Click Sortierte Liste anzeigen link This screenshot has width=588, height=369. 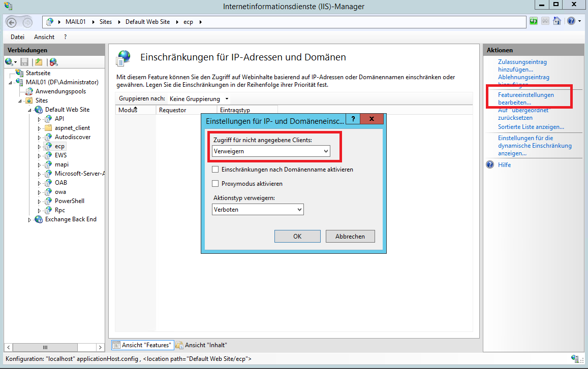point(531,127)
